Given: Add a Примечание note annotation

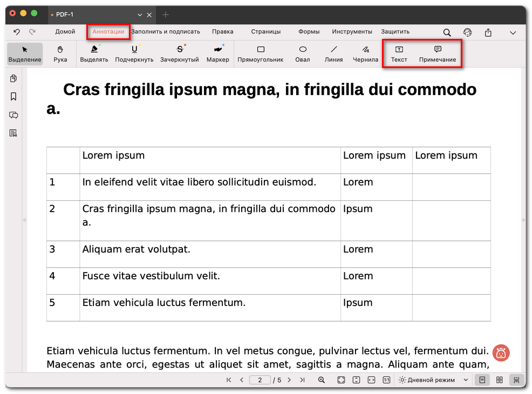Looking at the screenshot, I should tap(437, 53).
